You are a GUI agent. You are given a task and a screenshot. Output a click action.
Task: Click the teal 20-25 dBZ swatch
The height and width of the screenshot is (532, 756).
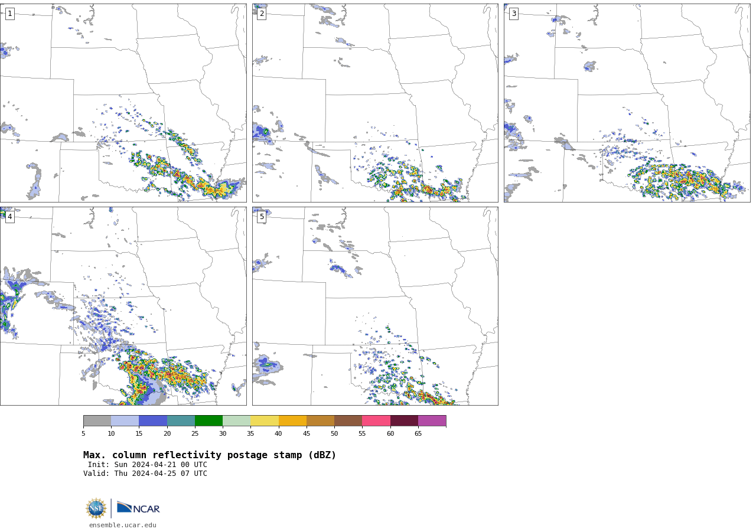click(x=181, y=421)
